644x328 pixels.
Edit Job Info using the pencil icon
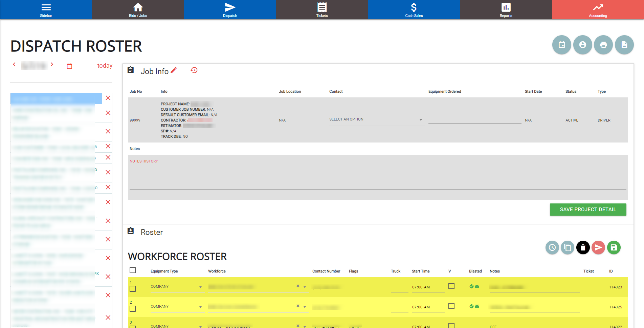pyautogui.click(x=174, y=70)
